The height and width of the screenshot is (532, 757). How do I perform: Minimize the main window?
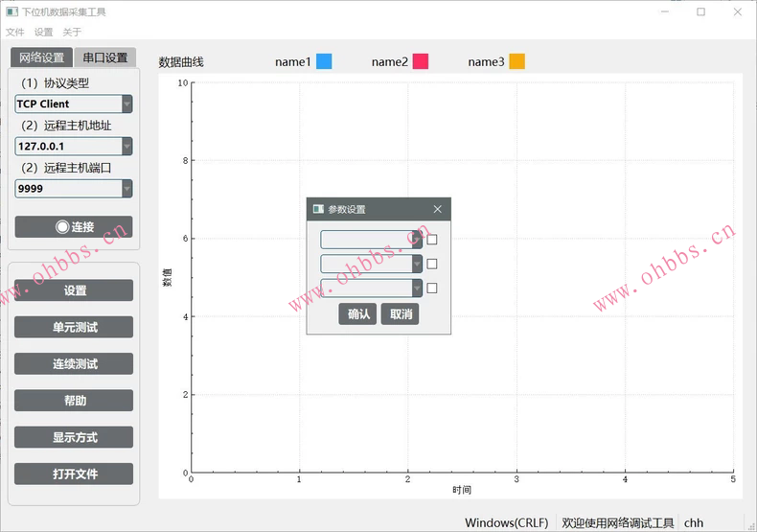pos(665,12)
